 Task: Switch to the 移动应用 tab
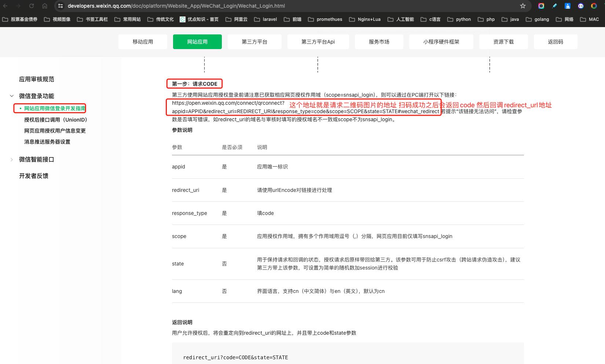click(143, 42)
